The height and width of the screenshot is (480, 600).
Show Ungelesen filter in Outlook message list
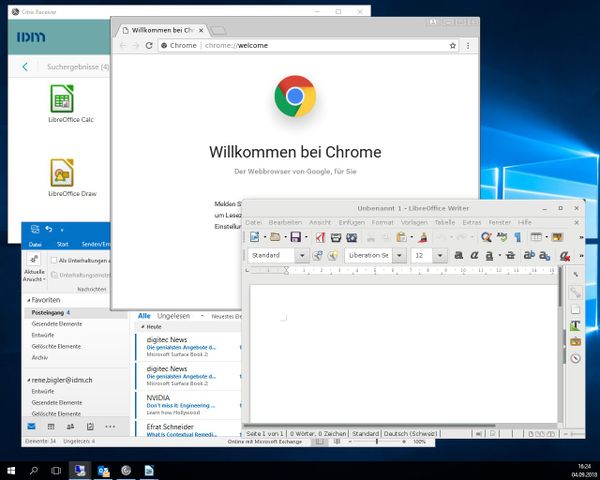[x=173, y=316]
